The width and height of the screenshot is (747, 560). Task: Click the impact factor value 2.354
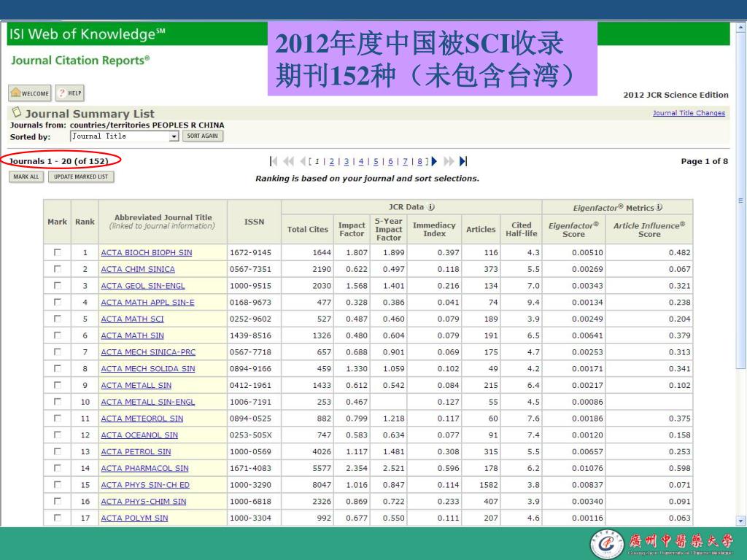coord(357,468)
